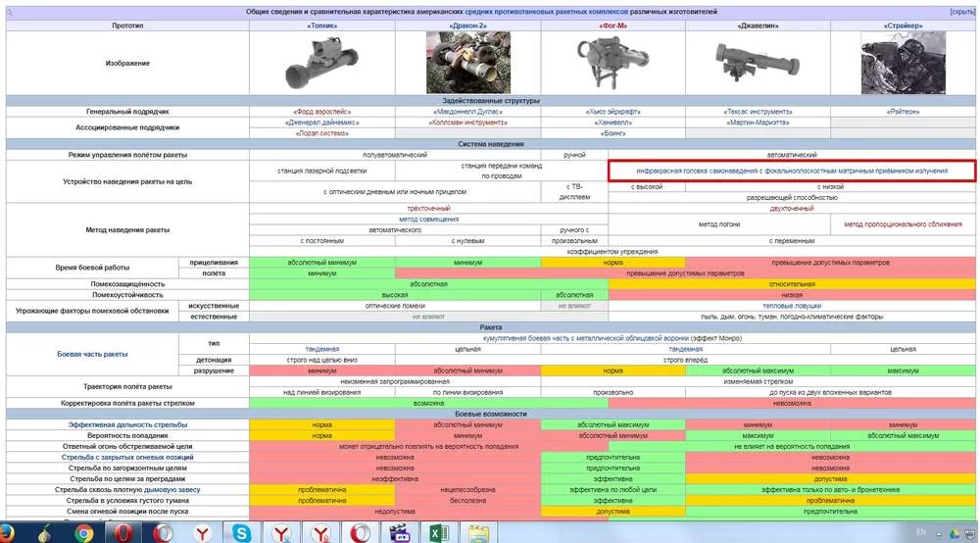980x543 pixels.
Task: Open the «Боинг» subcontractor link
Action: coord(612,133)
